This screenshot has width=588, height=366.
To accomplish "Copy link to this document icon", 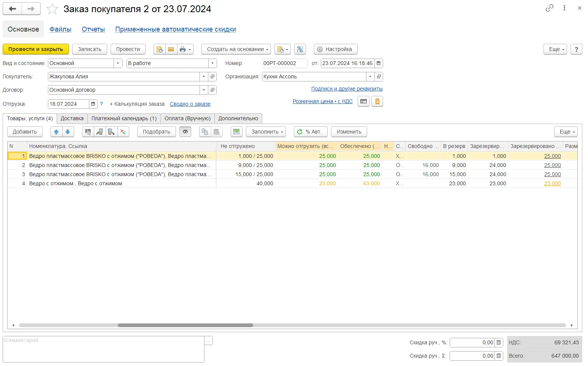I will (x=549, y=8).
